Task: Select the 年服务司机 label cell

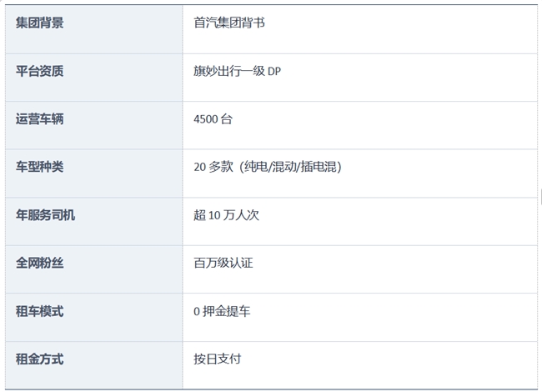Action: tap(45, 215)
